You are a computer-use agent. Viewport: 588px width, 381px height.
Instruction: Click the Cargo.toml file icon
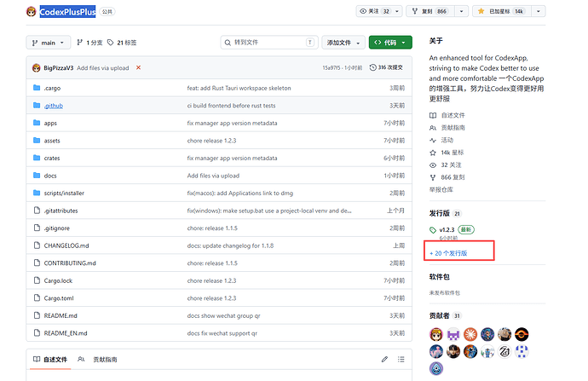pos(37,297)
